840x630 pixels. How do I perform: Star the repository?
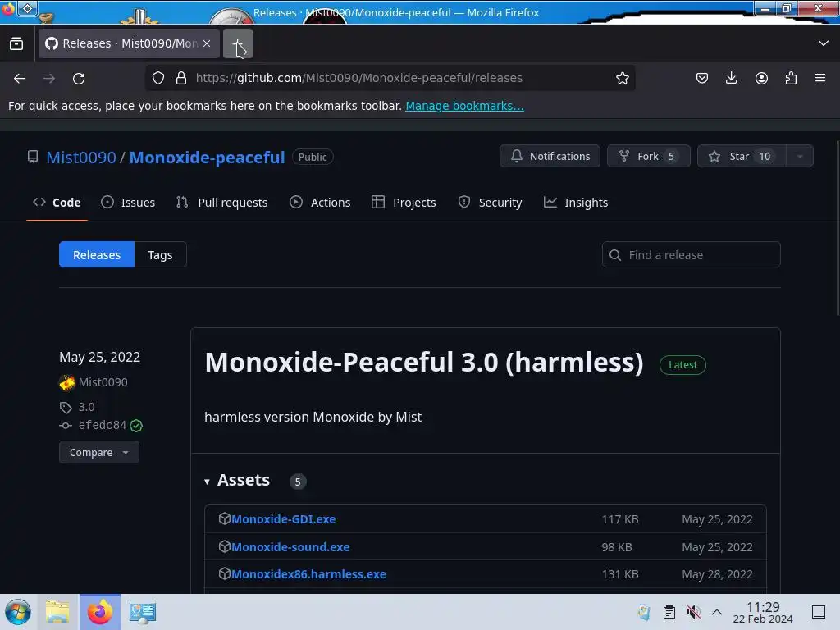click(742, 156)
